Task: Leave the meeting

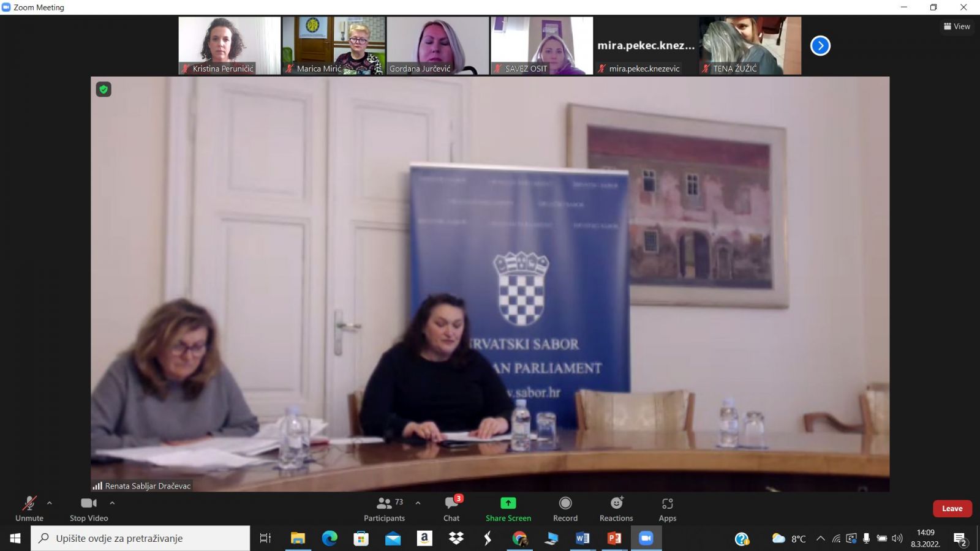Action: coord(952,509)
